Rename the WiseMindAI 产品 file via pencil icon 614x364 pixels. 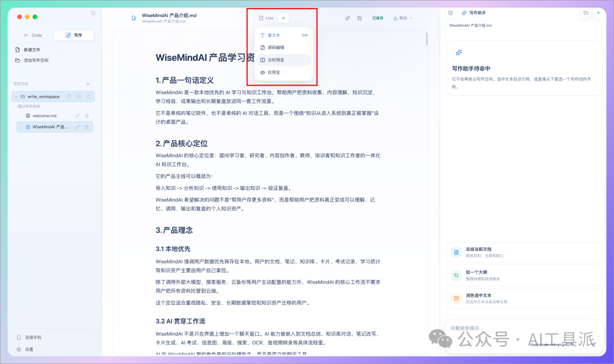77,127
